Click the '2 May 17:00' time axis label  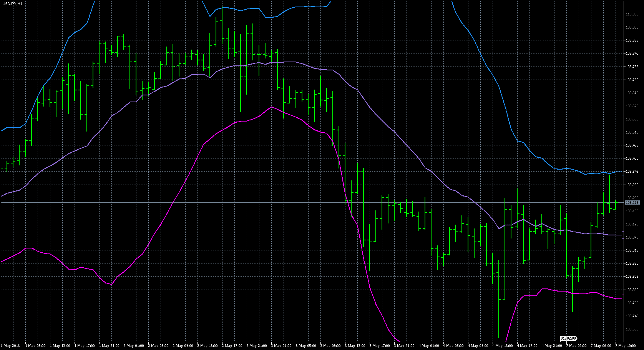232,346
